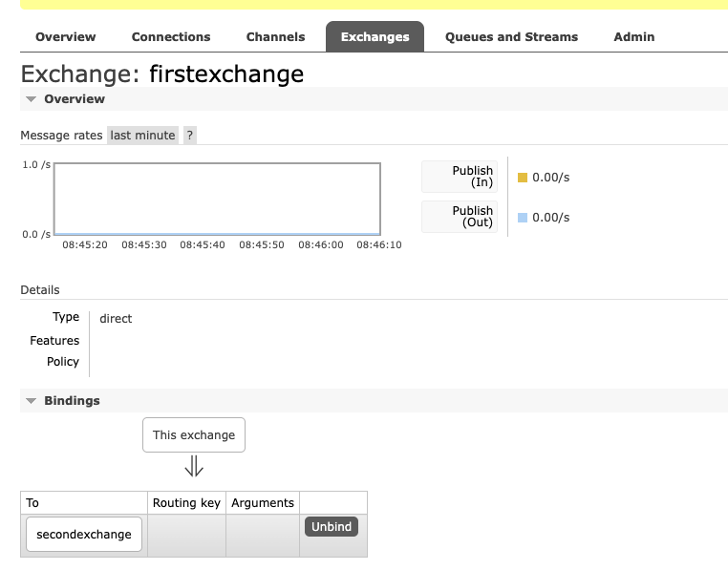This screenshot has height=570, width=728.
Task: Select the Exchanges tab
Action: (x=375, y=36)
